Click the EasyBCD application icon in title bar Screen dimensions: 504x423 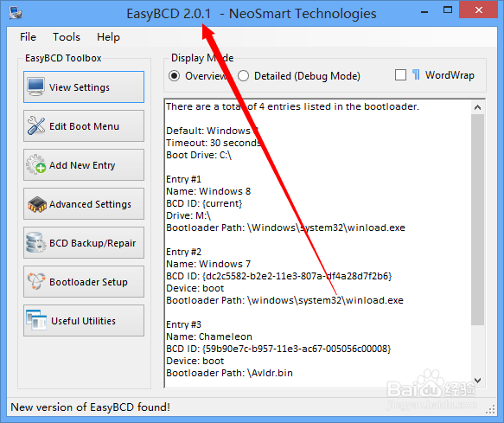15,13
